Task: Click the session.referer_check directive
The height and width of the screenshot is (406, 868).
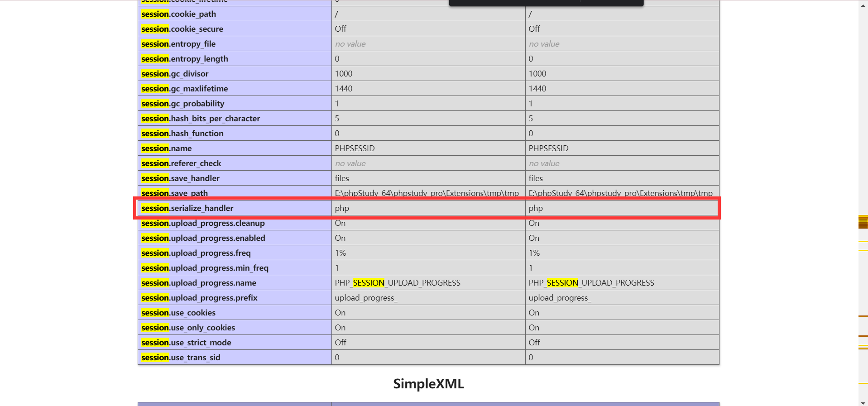Action: click(181, 163)
